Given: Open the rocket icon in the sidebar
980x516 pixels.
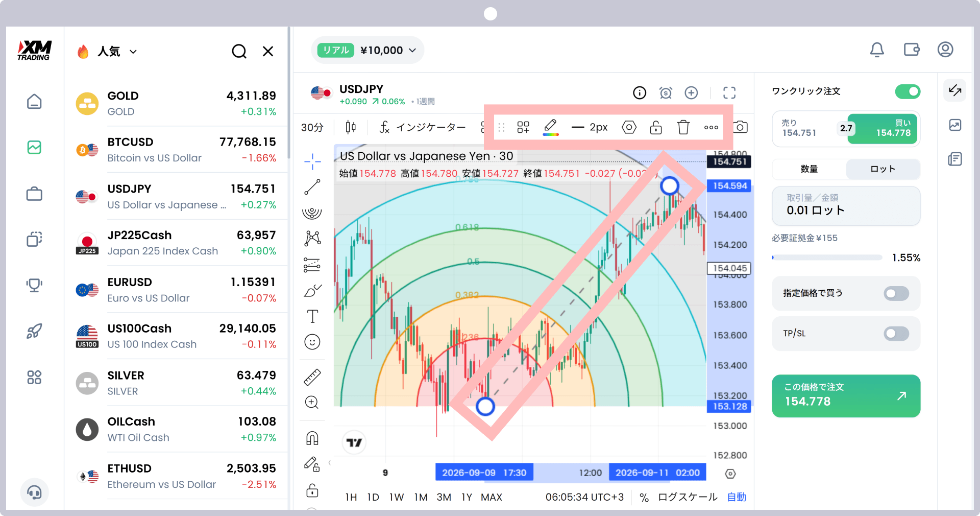Looking at the screenshot, I should click(x=34, y=331).
